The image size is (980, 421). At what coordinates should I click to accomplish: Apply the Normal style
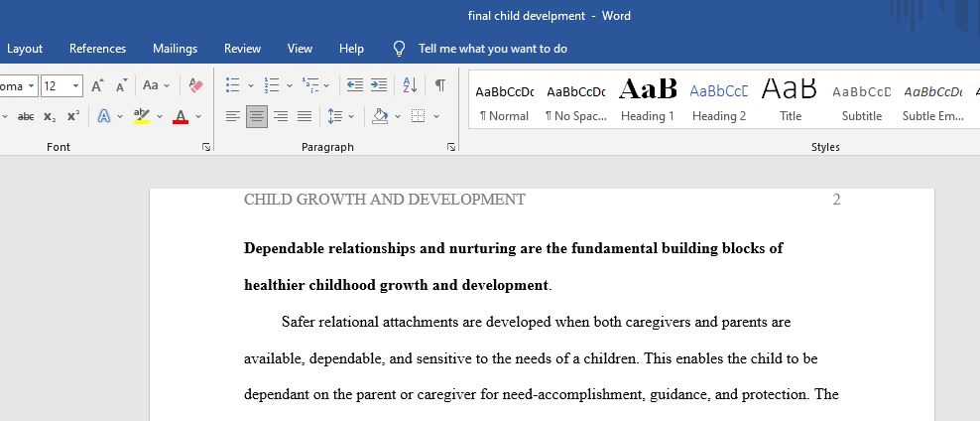coord(504,100)
